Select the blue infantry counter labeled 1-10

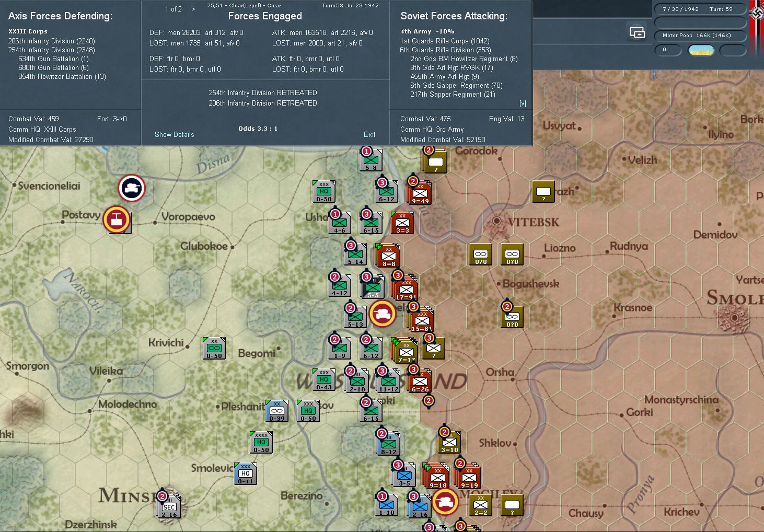(x=387, y=505)
